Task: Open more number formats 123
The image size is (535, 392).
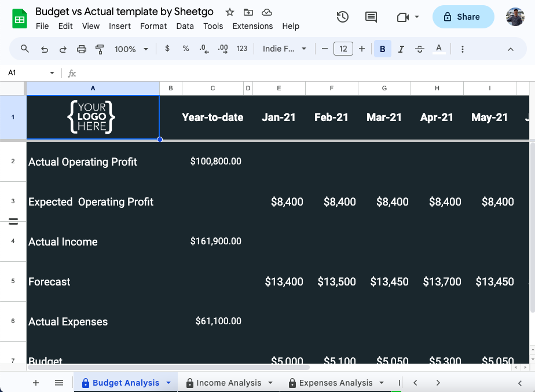Action: pyautogui.click(x=242, y=49)
